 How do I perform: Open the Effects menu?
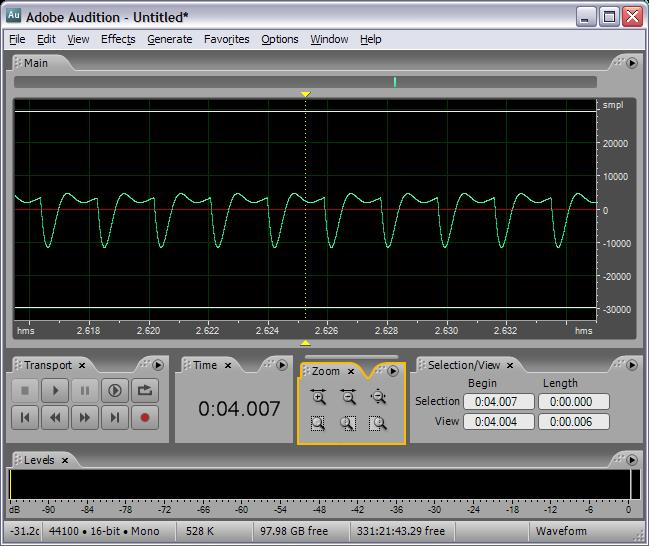point(118,39)
